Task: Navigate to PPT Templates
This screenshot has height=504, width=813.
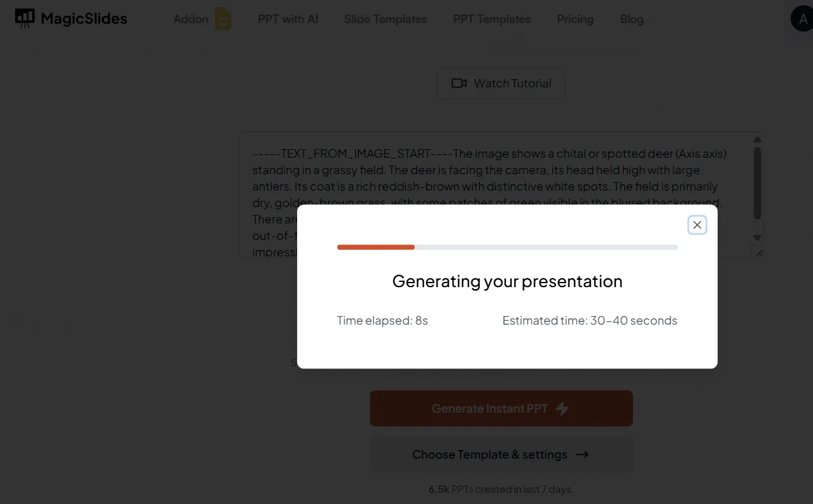Action: 492,19
